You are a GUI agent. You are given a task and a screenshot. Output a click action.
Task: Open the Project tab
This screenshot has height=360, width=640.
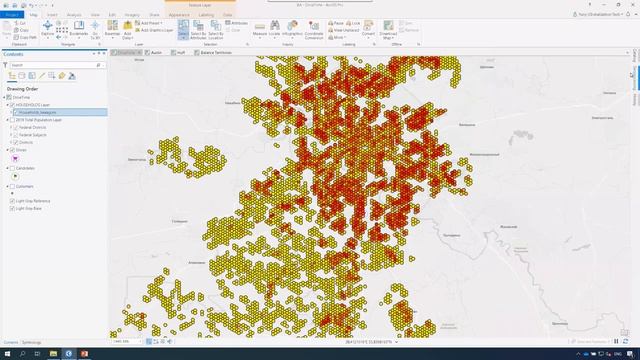[12, 15]
